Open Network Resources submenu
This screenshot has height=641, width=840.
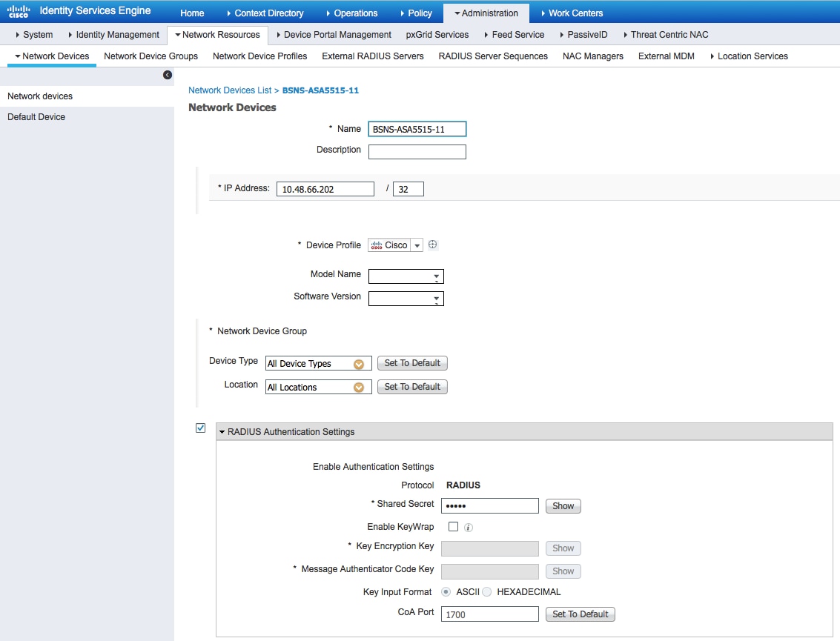[217, 35]
